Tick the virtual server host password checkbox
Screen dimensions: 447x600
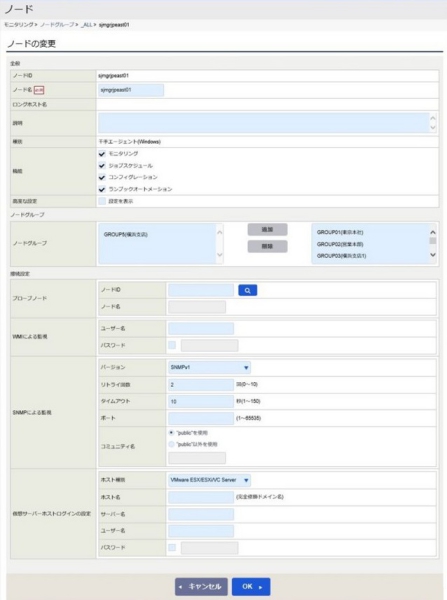172,548
